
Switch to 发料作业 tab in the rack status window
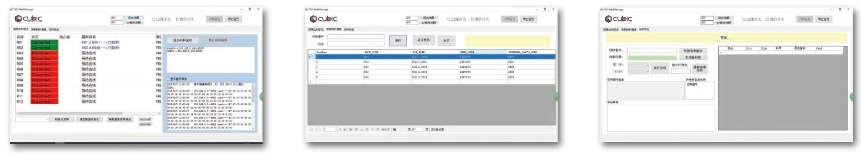[54, 30]
